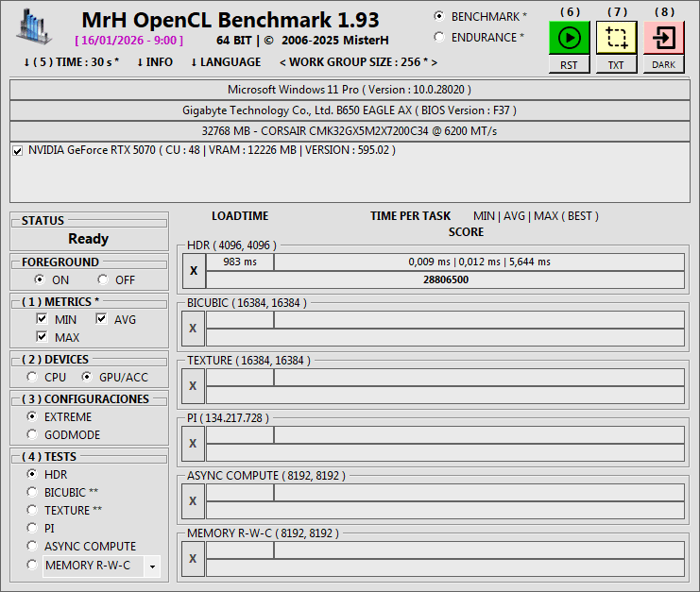
Task: Click the Microsoft Windows 11 Pro info bar
Action: tap(350, 90)
